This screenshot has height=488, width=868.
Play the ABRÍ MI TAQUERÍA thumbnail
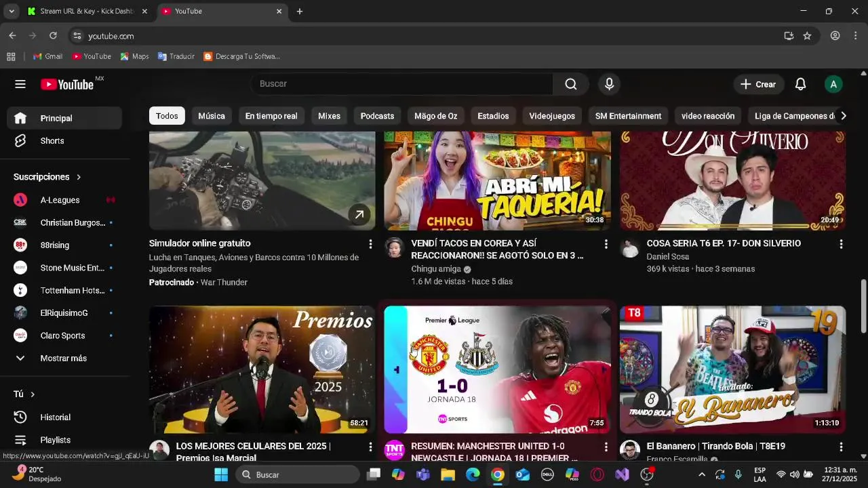[x=497, y=181]
